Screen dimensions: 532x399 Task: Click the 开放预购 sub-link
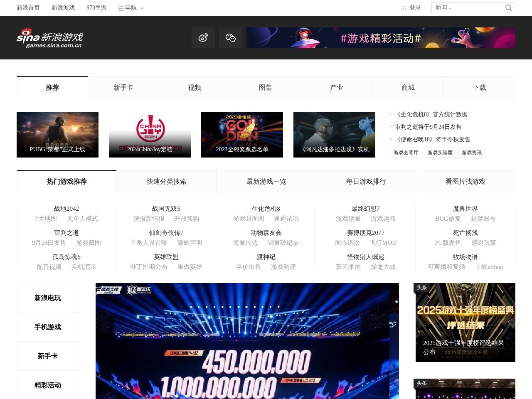click(x=187, y=219)
